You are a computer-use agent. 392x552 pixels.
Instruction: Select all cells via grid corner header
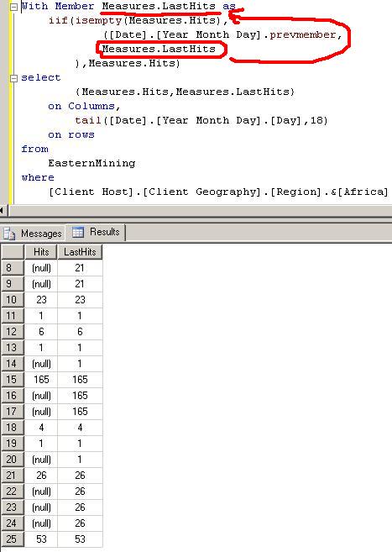click(x=13, y=252)
